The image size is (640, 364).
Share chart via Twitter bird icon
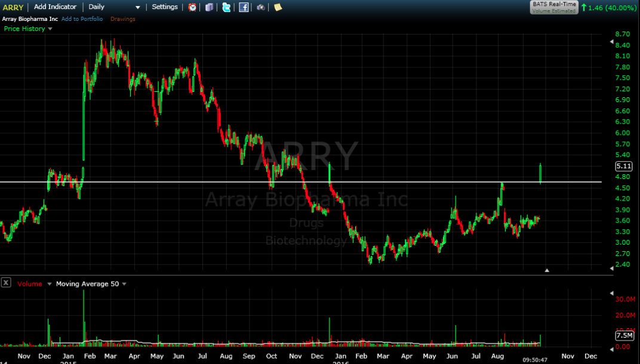pos(226,7)
